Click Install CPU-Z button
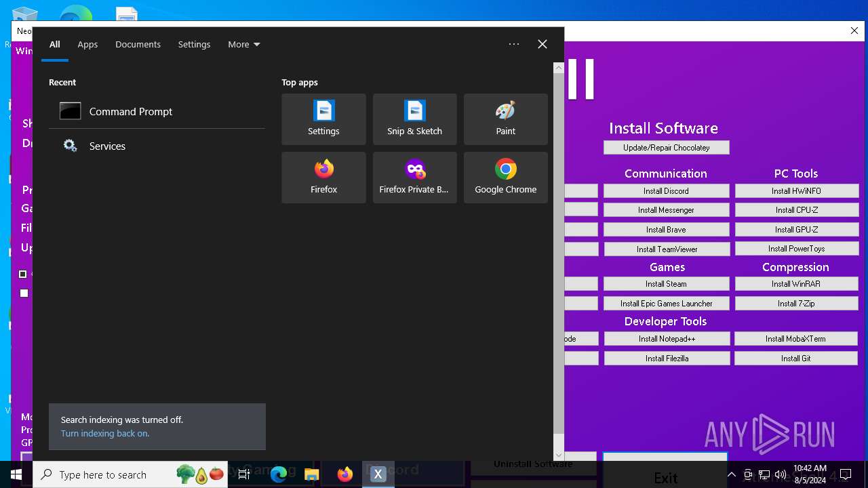 (796, 210)
